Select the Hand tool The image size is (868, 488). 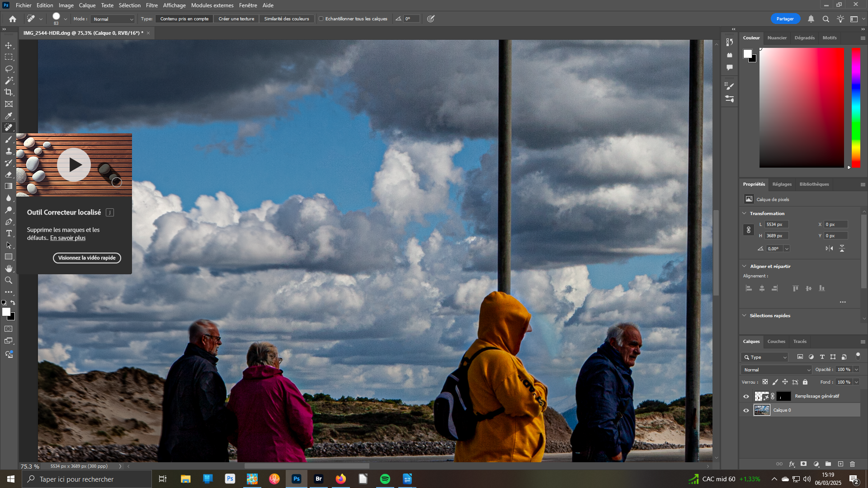(9, 269)
